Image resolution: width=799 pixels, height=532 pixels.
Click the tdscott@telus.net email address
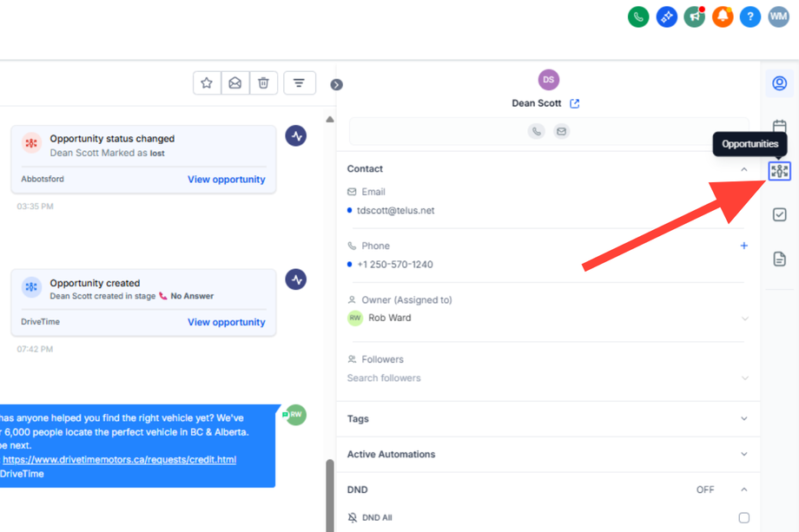coord(395,211)
